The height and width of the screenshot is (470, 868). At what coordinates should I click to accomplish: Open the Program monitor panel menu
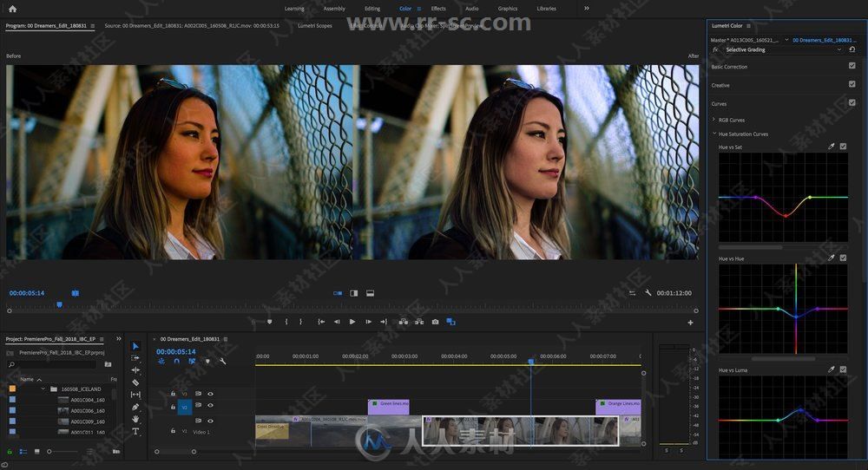pyautogui.click(x=93, y=26)
